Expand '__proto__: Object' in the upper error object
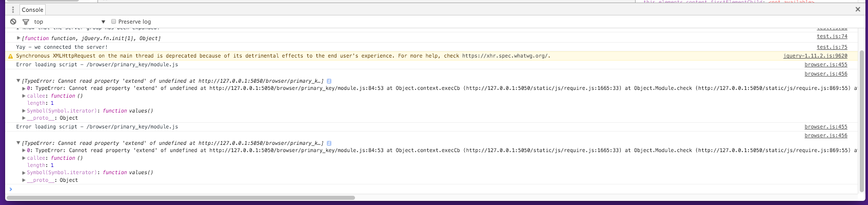 [24, 118]
